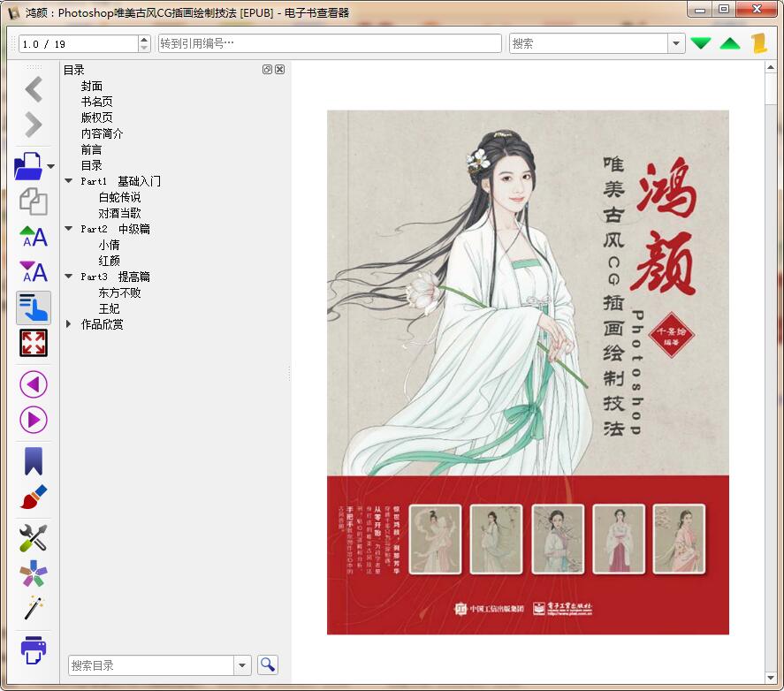Click the magic wand icon

(x=34, y=608)
